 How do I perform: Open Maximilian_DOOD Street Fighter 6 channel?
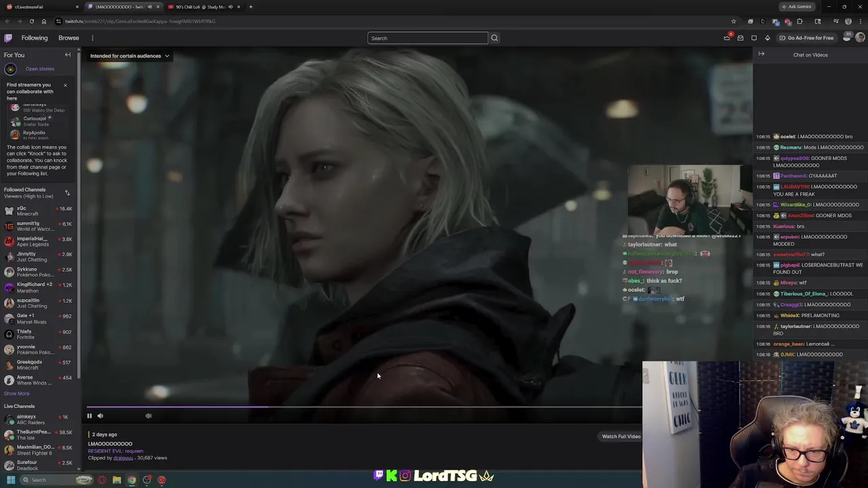pyautogui.click(x=38, y=450)
